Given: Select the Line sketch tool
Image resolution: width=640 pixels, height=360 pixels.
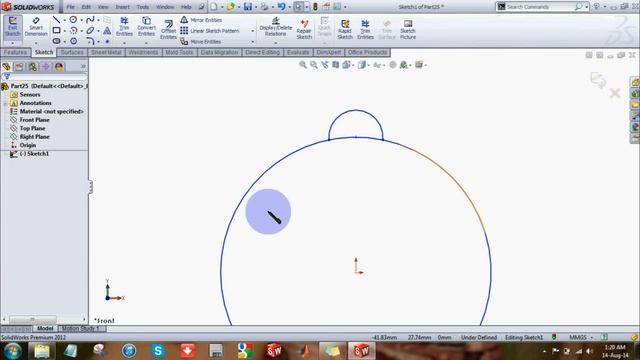Looking at the screenshot, I should [x=56, y=20].
